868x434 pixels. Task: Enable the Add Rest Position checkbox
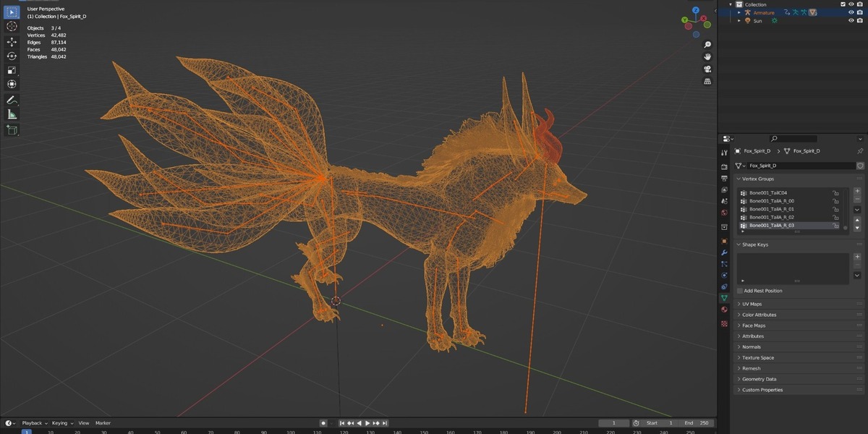tap(740, 291)
